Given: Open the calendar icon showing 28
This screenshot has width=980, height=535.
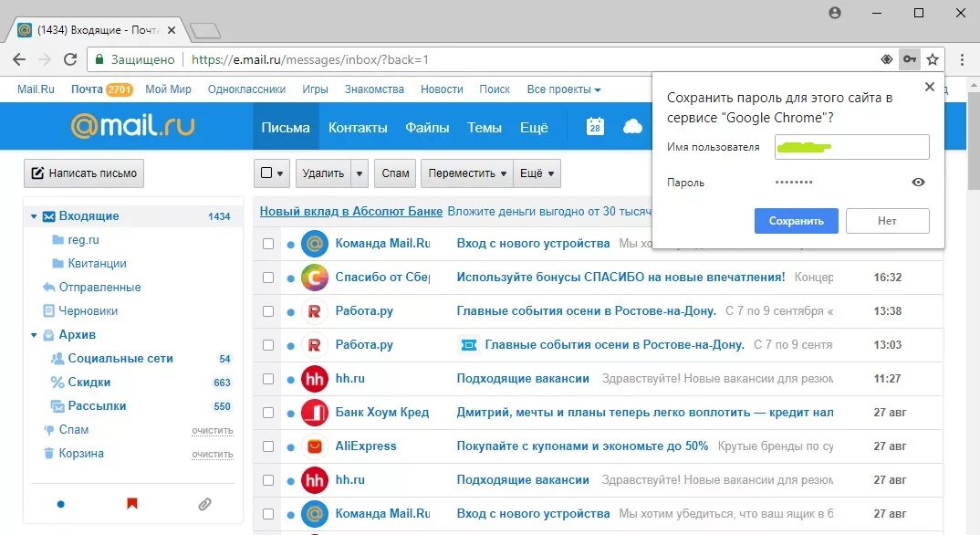Looking at the screenshot, I should click(x=595, y=126).
